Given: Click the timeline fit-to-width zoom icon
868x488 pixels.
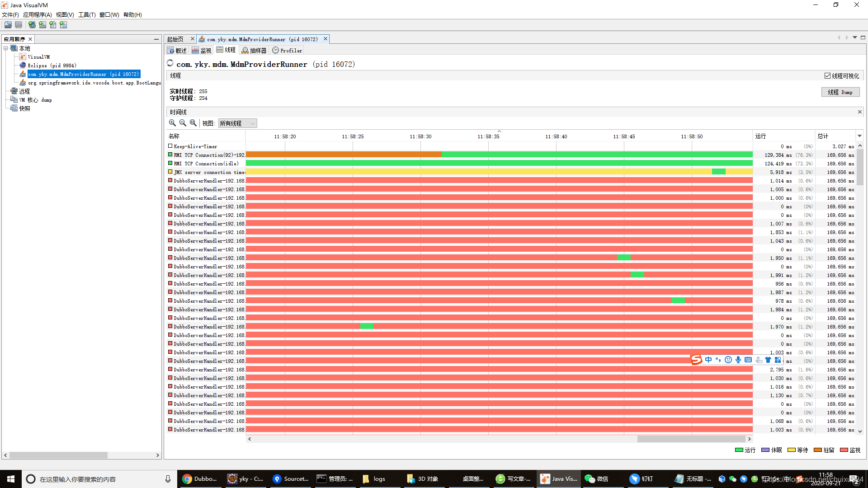Looking at the screenshot, I should click(x=193, y=123).
